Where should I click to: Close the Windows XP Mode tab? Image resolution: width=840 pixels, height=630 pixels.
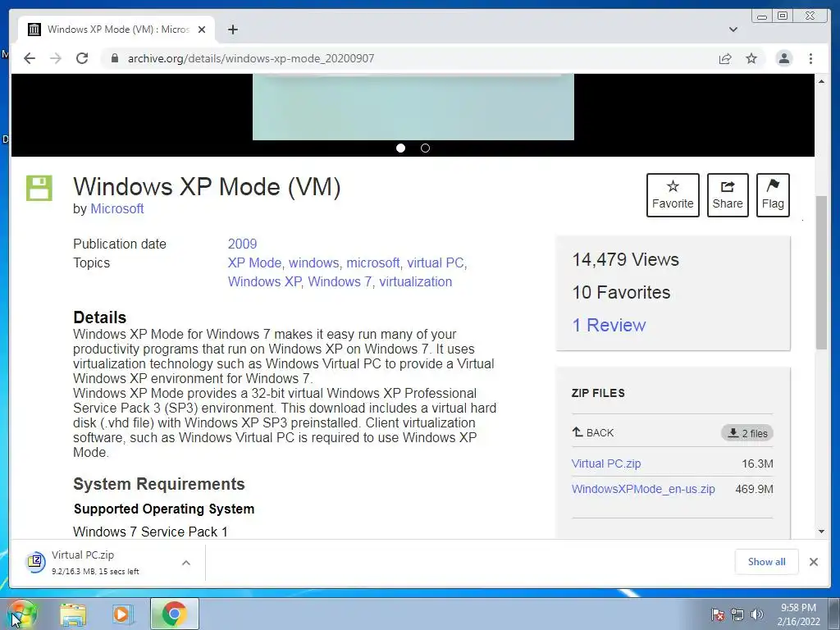coord(202,30)
